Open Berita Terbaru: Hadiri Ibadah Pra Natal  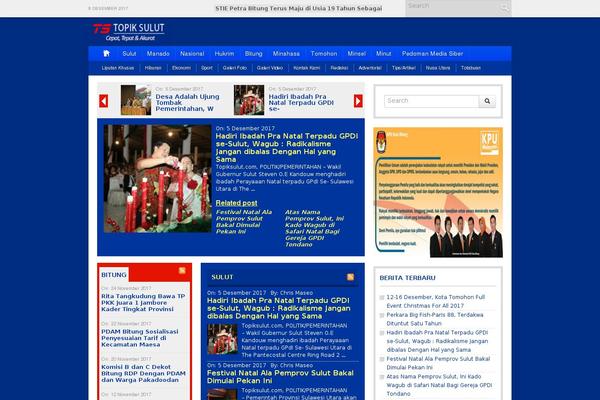point(437,341)
